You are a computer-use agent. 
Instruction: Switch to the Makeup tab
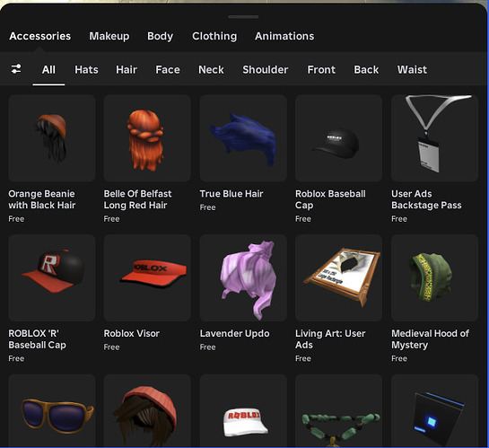pyautogui.click(x=109, y=36)
